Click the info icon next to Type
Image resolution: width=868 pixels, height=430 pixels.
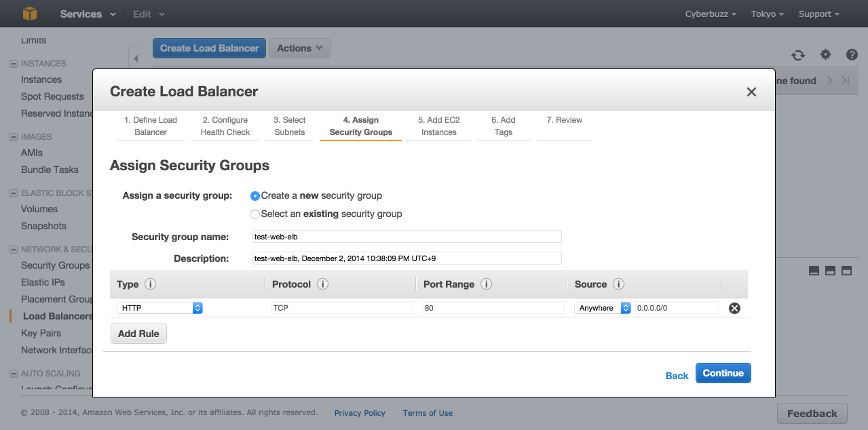151,284
